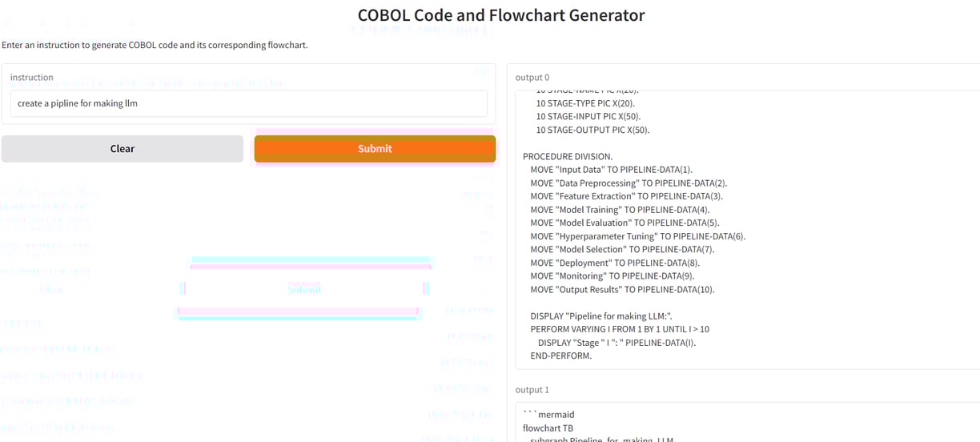Click the 'MOVE "Model Selection"' line
Screen dimensions: 980x442
[x=622, y=249]
